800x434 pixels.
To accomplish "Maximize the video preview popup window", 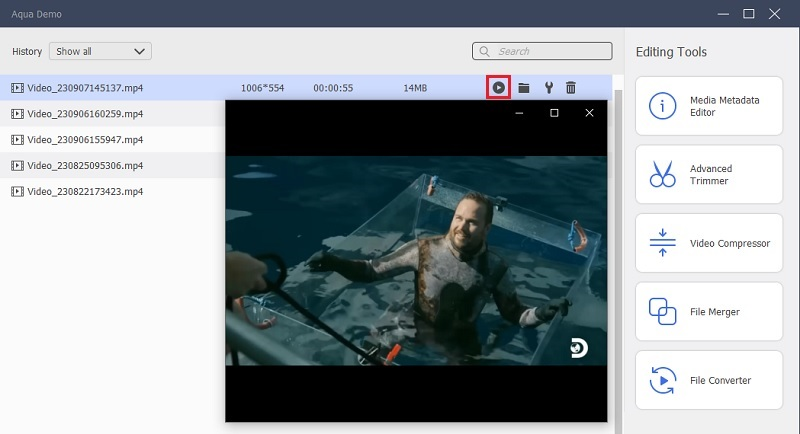I will pyautogui.click(x=554, y=113).
